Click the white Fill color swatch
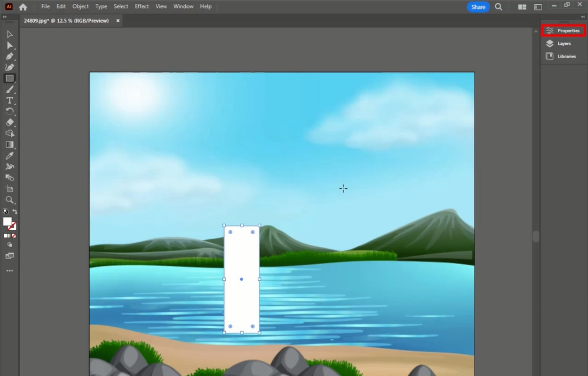Image resolution: width=588 pixels, height=376 pixels. pos(7,221)
